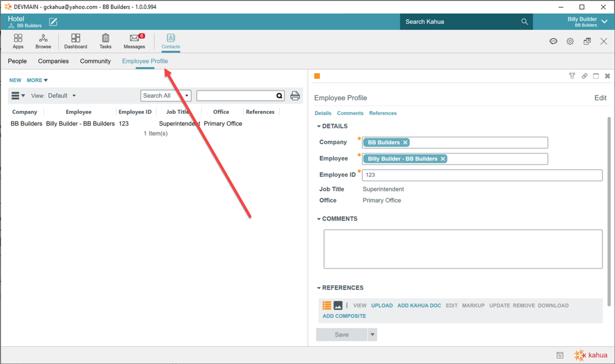The height and width of the screenshot is (364, 615).
Task: Open the Community tab
Action: coord(95,61)
